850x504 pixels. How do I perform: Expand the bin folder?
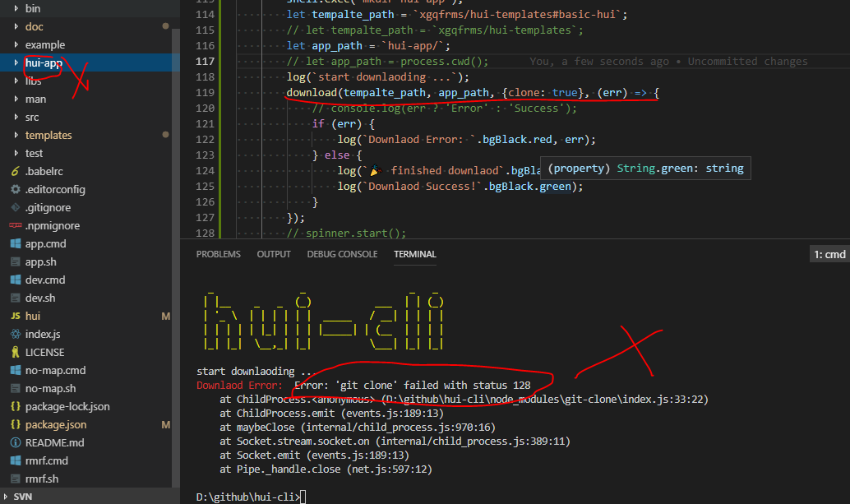coord(16,8)
